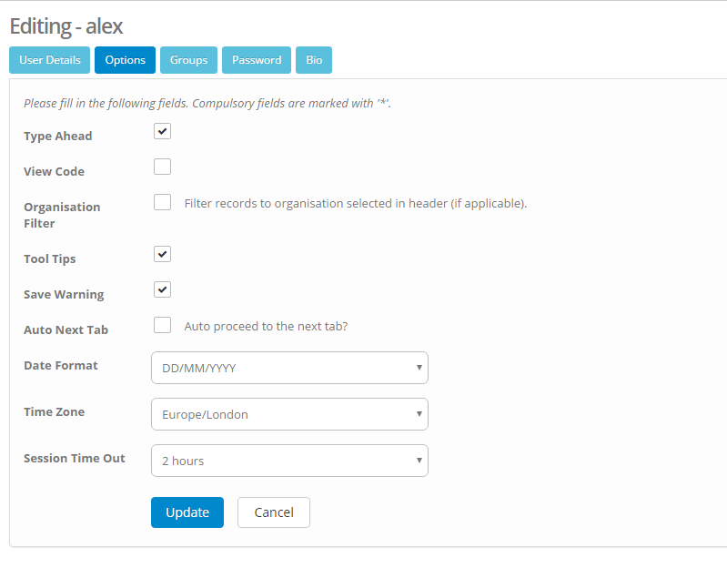This screenshot has height=588, width=727.
Task: Switch to the Options tab
Action: point(125,60)
